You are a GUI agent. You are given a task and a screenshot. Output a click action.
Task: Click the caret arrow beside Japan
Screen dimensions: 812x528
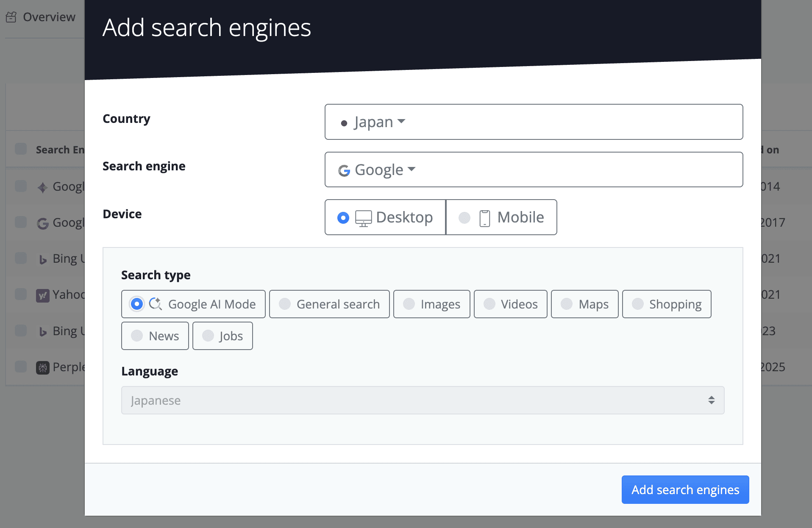pos(401,121)
